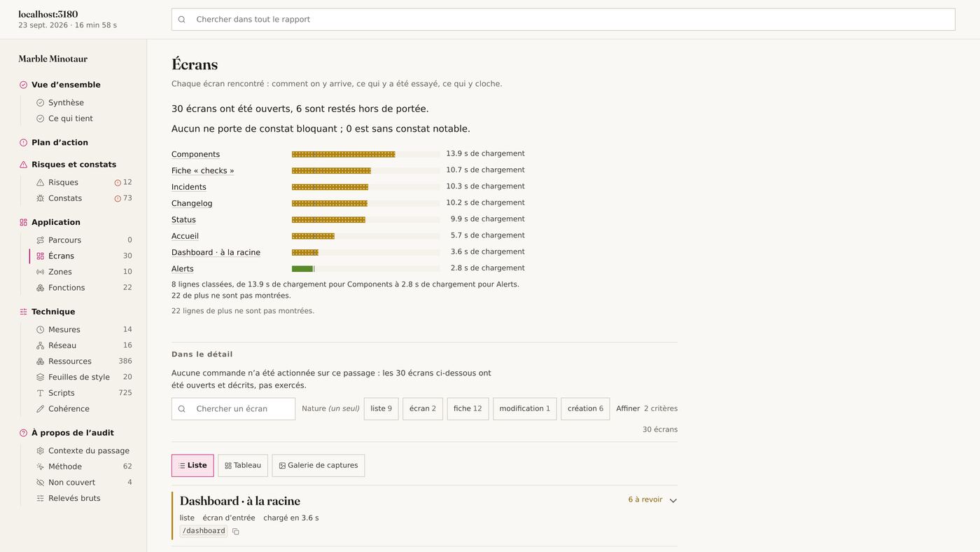Go to Fonctions in the sidebar
980x552 pixels.
click(66, 288)
